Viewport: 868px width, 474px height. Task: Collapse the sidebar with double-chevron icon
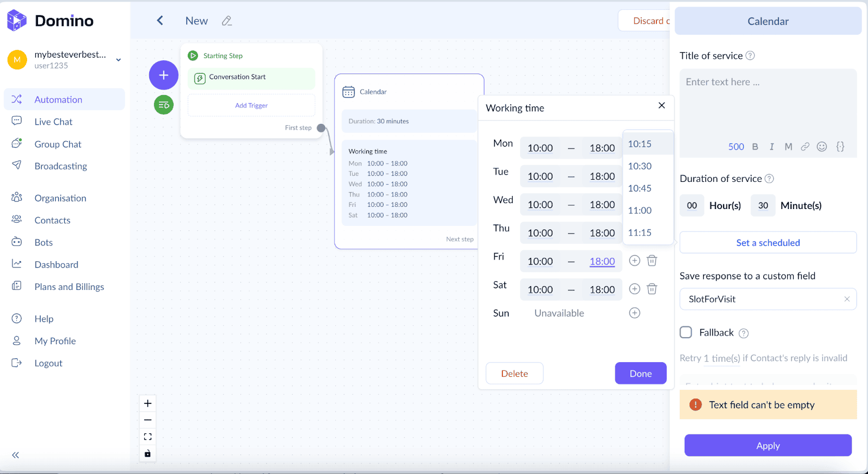coord(16,455)
